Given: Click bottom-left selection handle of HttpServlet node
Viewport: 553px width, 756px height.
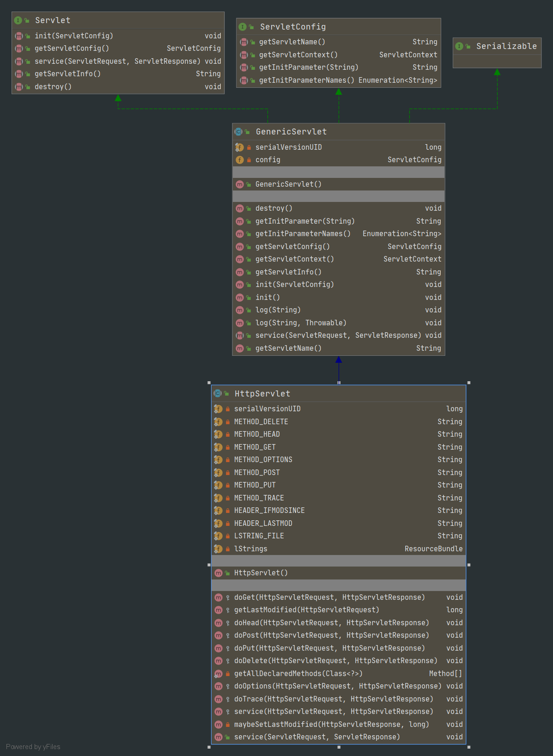Looking at the screenshot, I should (x=209, y=747).
